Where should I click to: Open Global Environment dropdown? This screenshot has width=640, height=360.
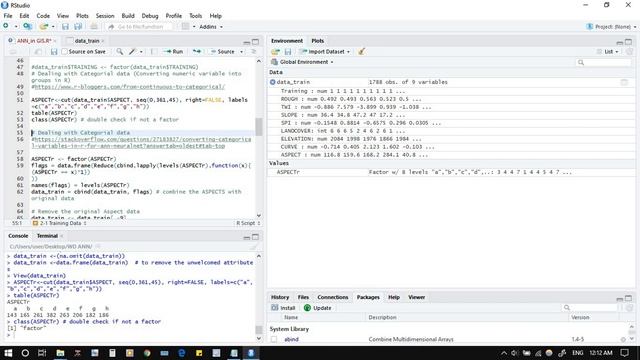coord(302,62)
